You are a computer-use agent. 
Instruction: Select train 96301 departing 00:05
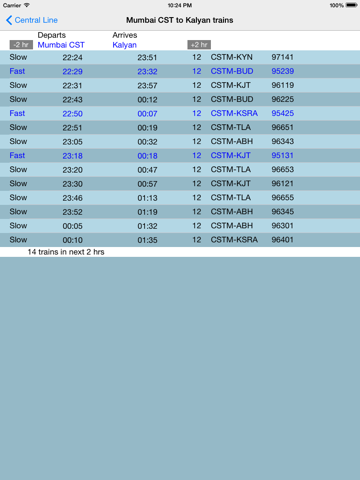tap(180, 226)
